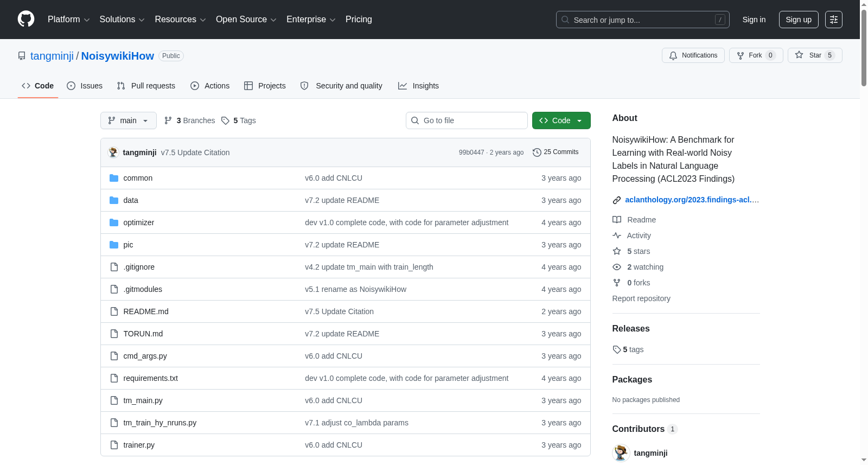Click the tag icon beside 5 tags in Releases

617,349
